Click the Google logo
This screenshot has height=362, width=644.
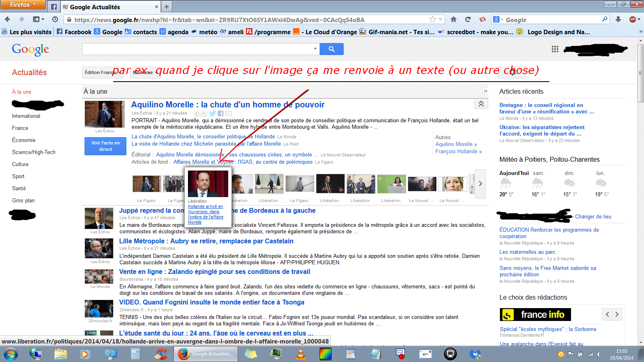click(31, 49)
